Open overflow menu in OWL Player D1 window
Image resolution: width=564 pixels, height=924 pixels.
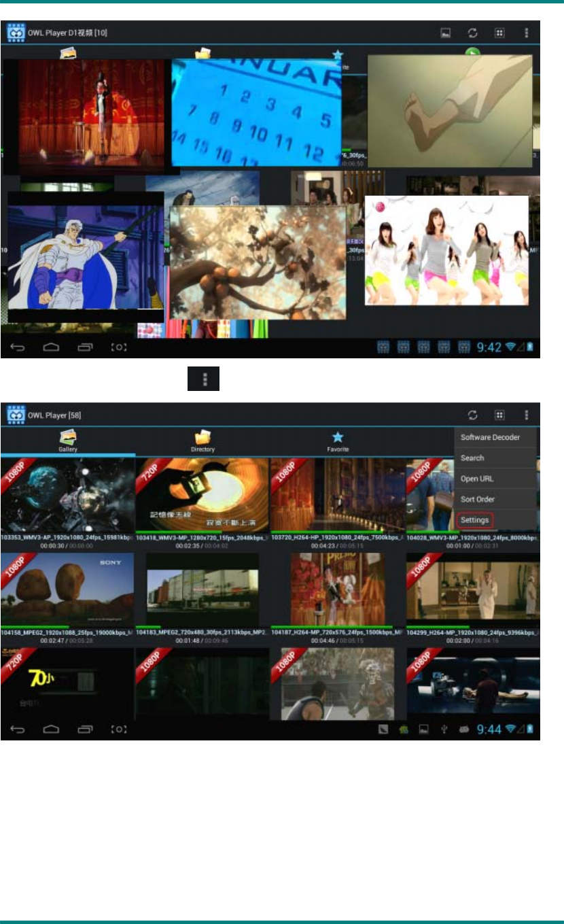click(526, 32)
